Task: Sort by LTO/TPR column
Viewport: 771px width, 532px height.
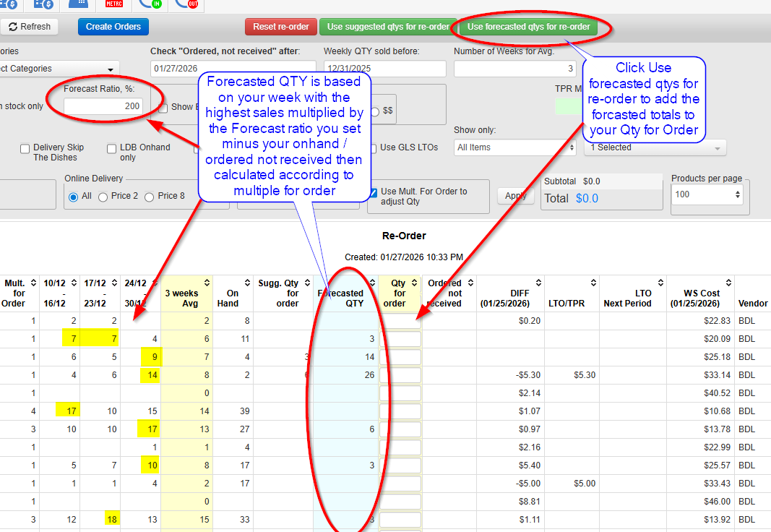Action: pos(593,283)
